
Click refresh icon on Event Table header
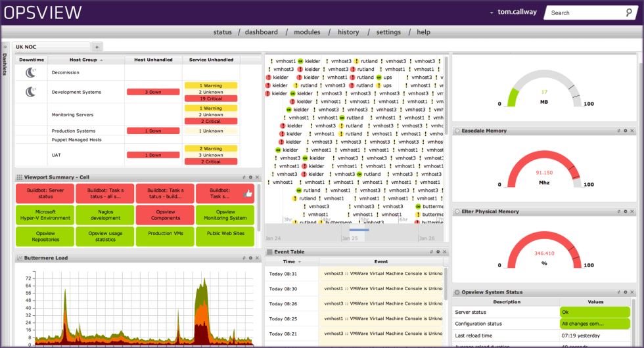(x=431, y=252)
